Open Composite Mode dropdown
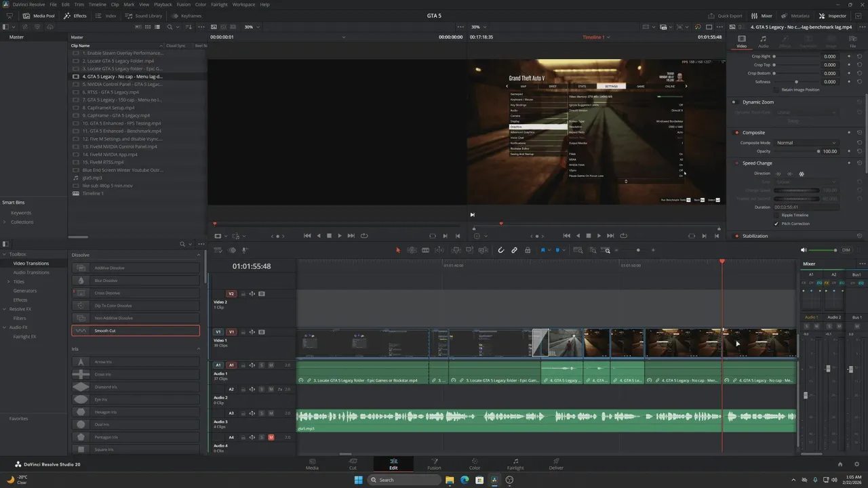This screenshot has height=488, width=868. (807, 143)
